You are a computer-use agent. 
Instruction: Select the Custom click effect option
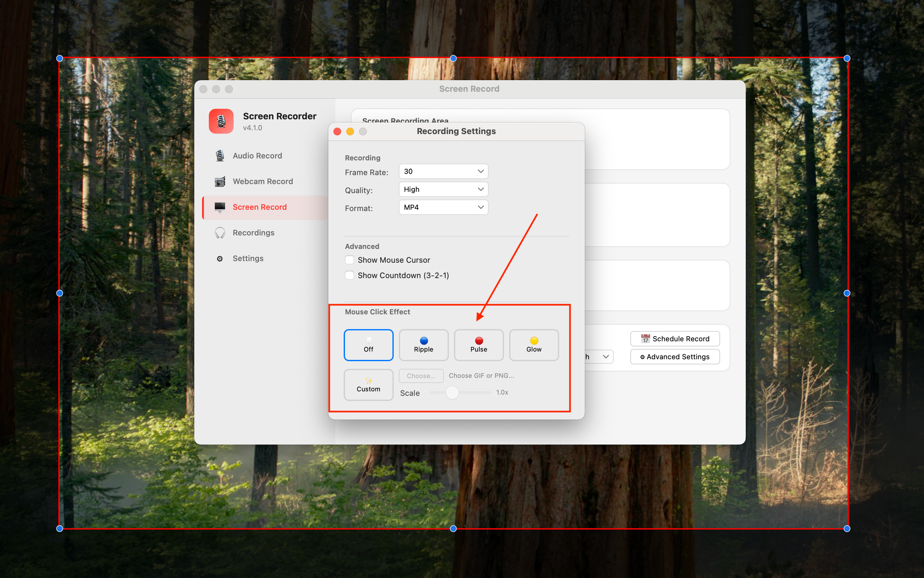(368, 385)
